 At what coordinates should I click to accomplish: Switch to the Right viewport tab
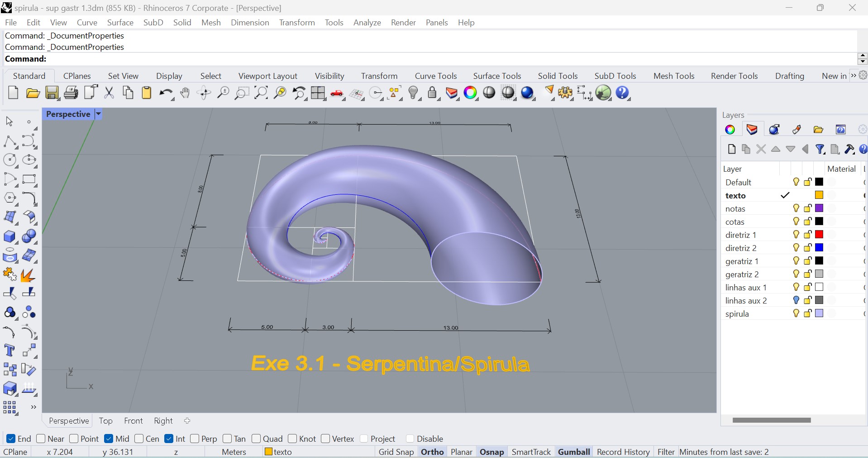click(163, 421)
